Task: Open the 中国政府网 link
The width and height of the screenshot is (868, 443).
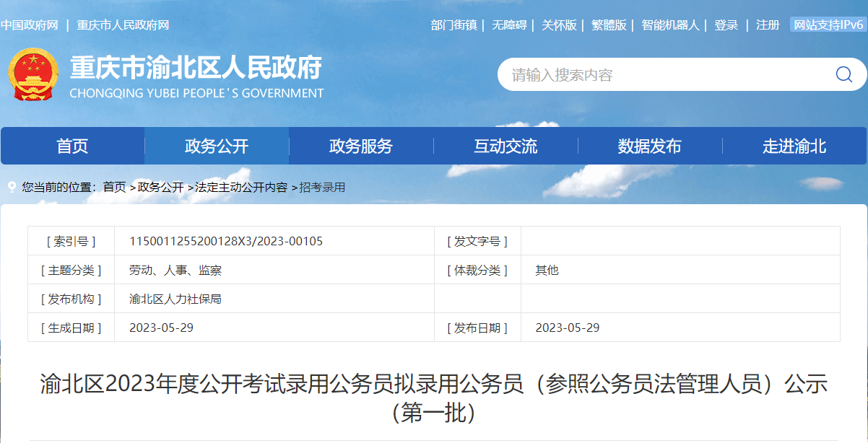Action: click(x=30, y=25)
